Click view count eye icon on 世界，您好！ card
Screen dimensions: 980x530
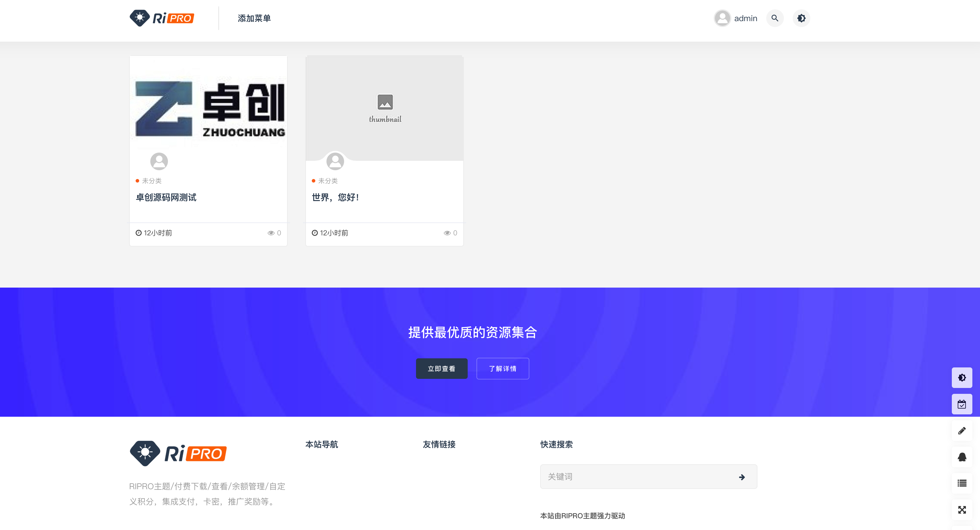click(447, 233)
